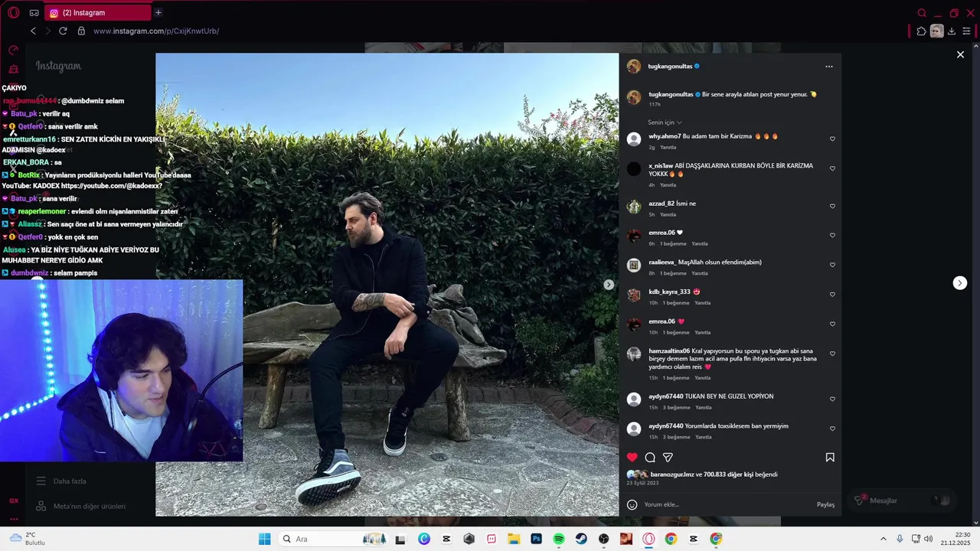Like raalieeva_'s comment

tap(832, 265)
